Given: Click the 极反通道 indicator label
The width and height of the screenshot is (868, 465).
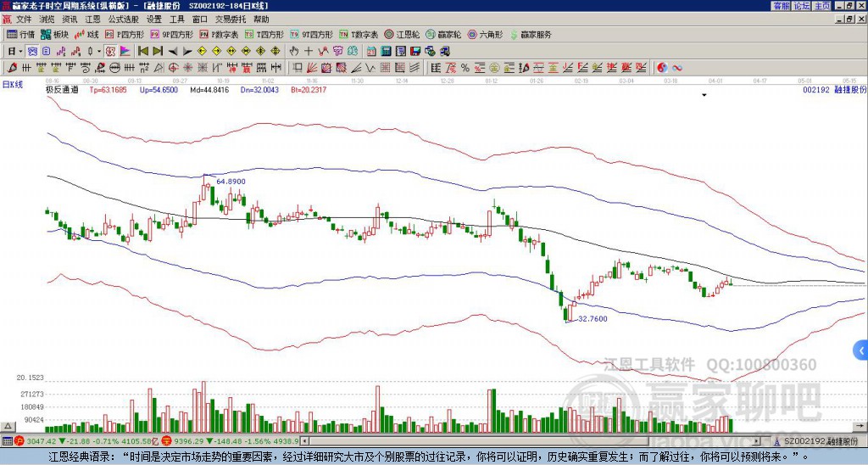Looking at the screenshot, I should (x=62, y=89).
